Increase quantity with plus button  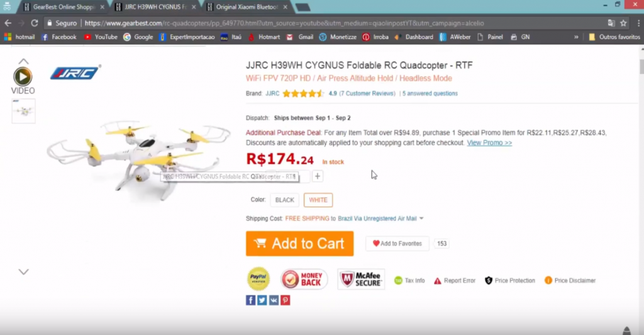[x=317, y=176]
